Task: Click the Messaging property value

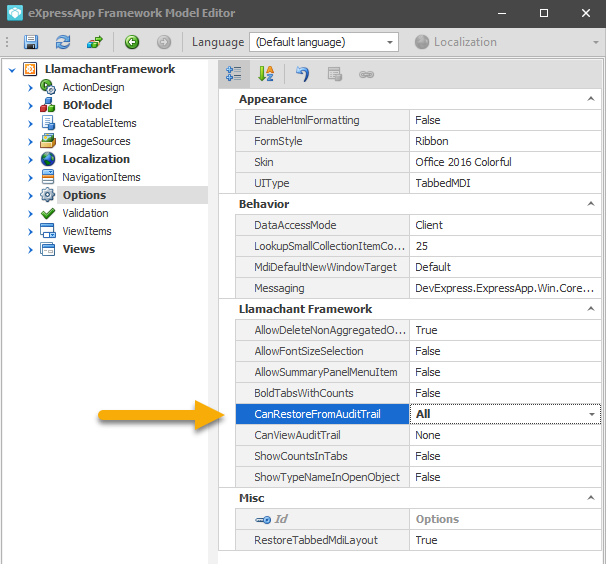Action: pyautogui.click(x=505, y=288)
